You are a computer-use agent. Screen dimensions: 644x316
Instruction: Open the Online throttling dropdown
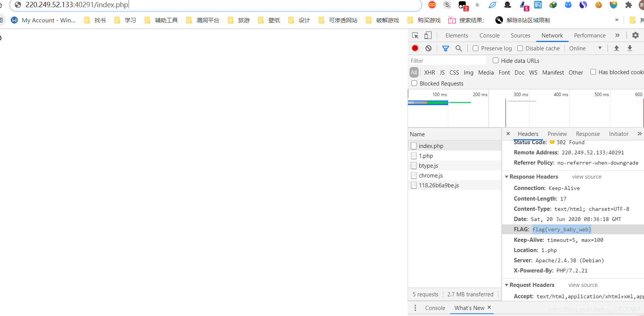(x=585, y=48)
